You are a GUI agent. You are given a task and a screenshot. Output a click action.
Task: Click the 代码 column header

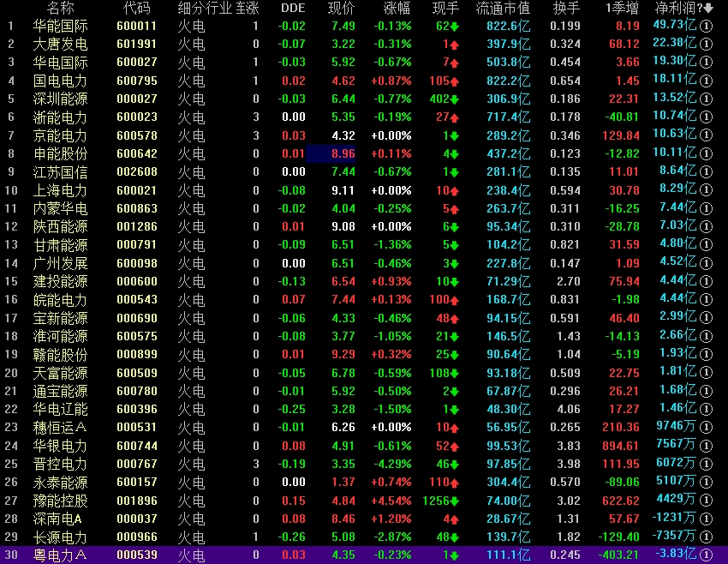coord(137,8)
